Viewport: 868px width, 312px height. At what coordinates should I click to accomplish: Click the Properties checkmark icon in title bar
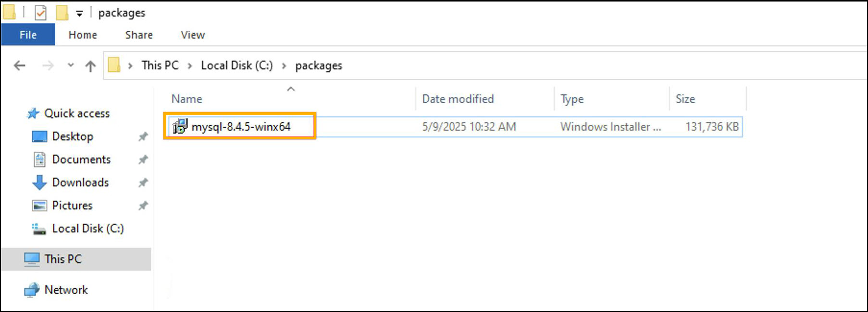click(41, 13)
